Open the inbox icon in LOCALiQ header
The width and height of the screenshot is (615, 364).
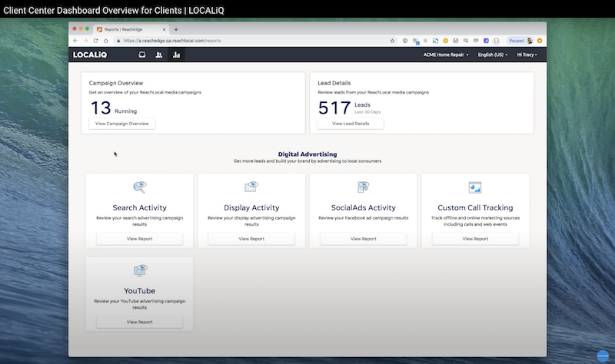(x=142, y=55)
